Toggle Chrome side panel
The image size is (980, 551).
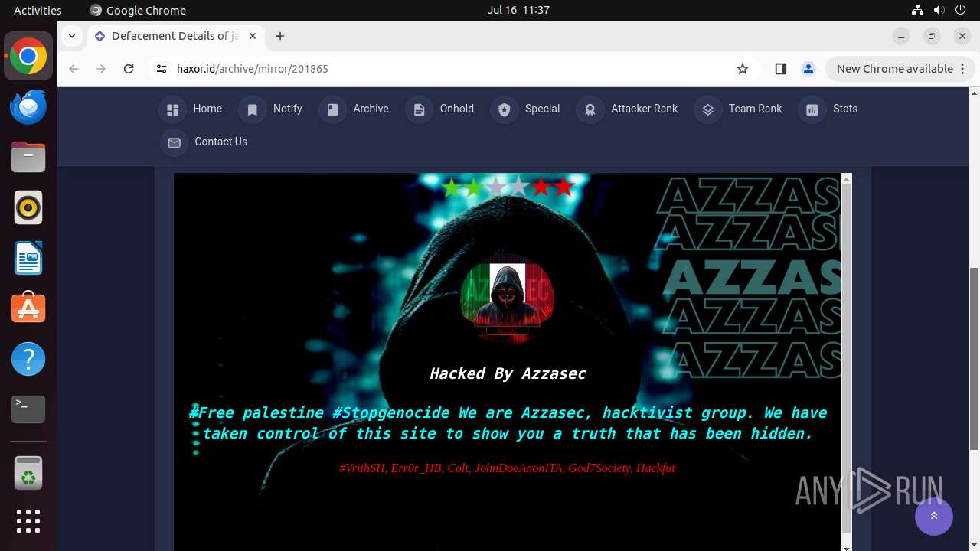[x=780, y=69]
